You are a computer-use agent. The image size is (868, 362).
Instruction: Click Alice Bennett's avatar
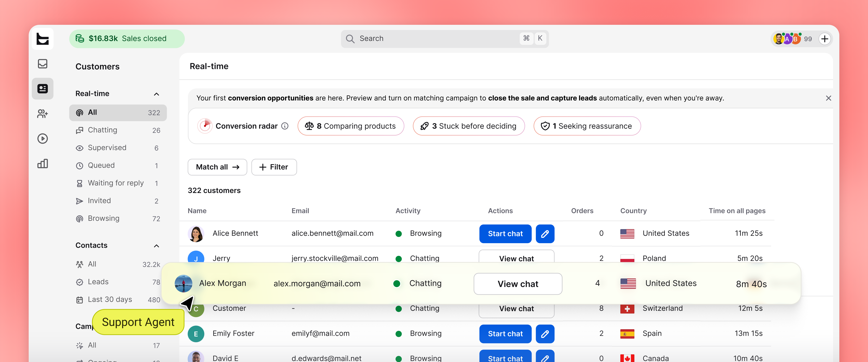pyautogui.click(x=196, y=234)
